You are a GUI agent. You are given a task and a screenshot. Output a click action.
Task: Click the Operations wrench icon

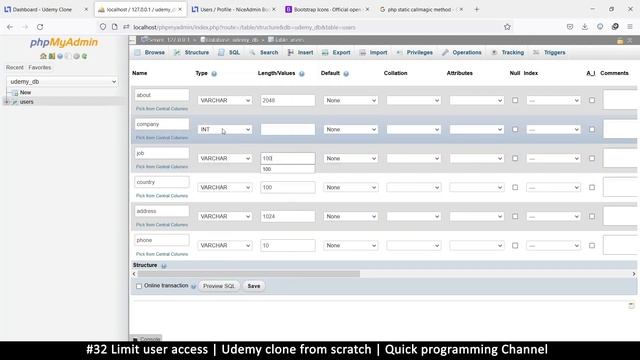click(x=445, y=53)
